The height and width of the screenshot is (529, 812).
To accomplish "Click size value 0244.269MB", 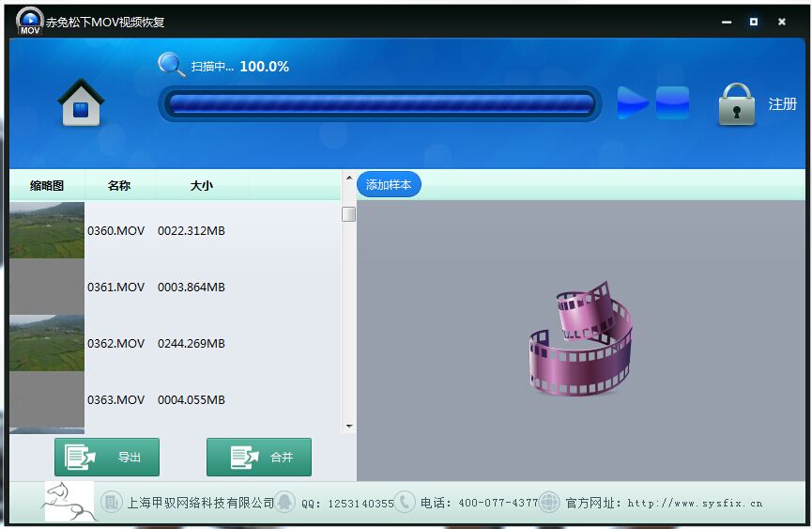I will [192, 344].
